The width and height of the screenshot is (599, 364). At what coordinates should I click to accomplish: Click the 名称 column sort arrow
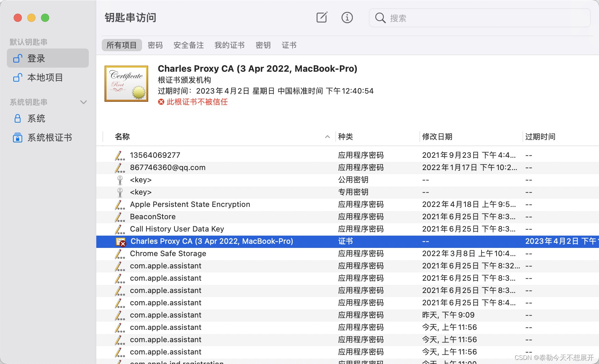[x=327, y=137]
